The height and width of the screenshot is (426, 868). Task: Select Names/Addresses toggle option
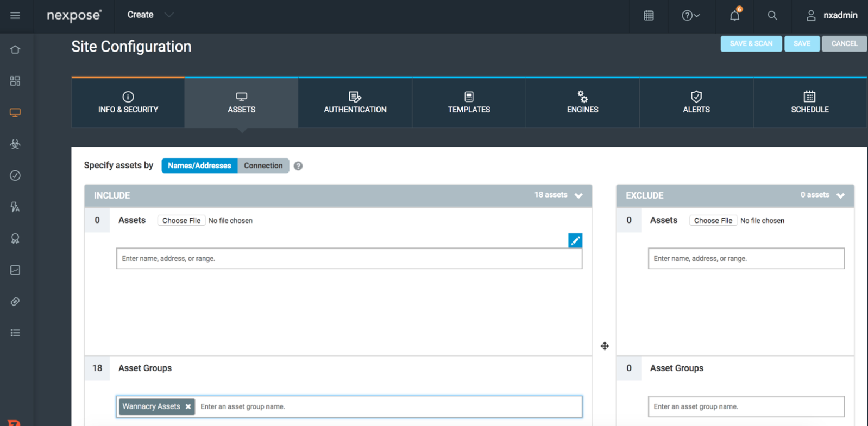(x=199, y=166)
